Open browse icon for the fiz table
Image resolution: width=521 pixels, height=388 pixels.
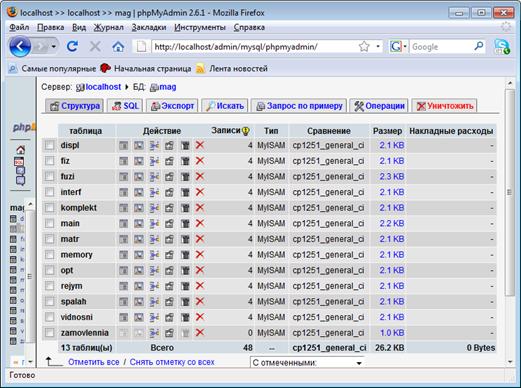point(124,161)
